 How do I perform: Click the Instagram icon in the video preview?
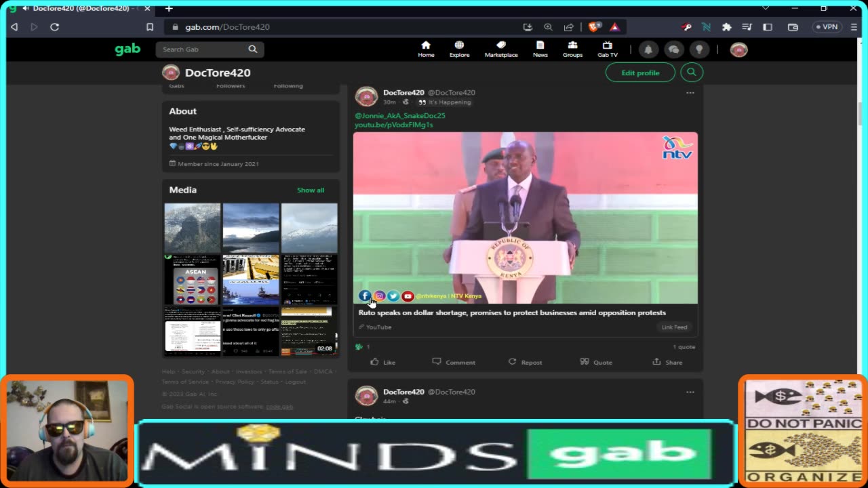pyautogui.click(x=379, y=296)
